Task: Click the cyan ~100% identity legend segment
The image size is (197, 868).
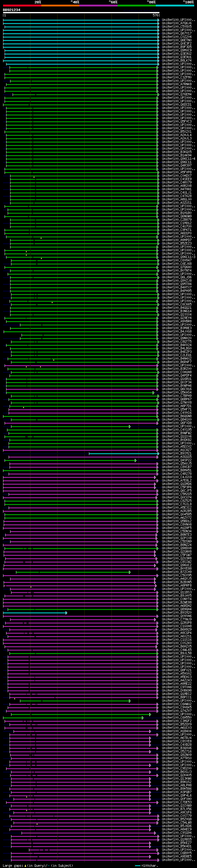Action: click(x=175, y=6)
